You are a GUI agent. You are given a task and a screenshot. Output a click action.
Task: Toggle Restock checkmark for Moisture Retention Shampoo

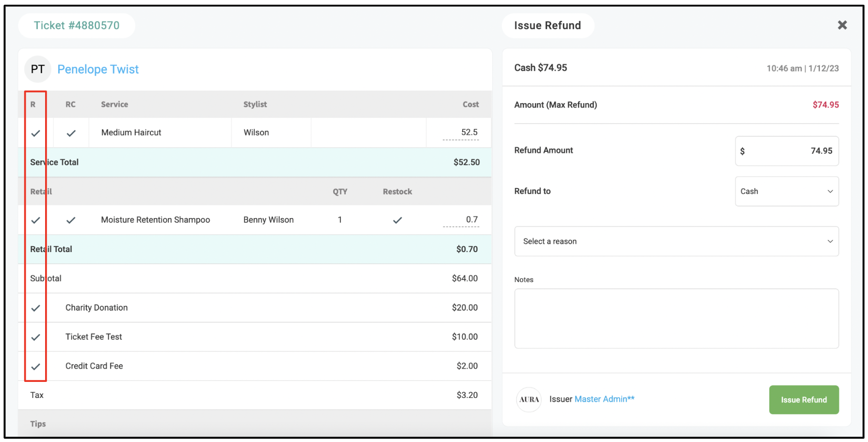(398, 220)
